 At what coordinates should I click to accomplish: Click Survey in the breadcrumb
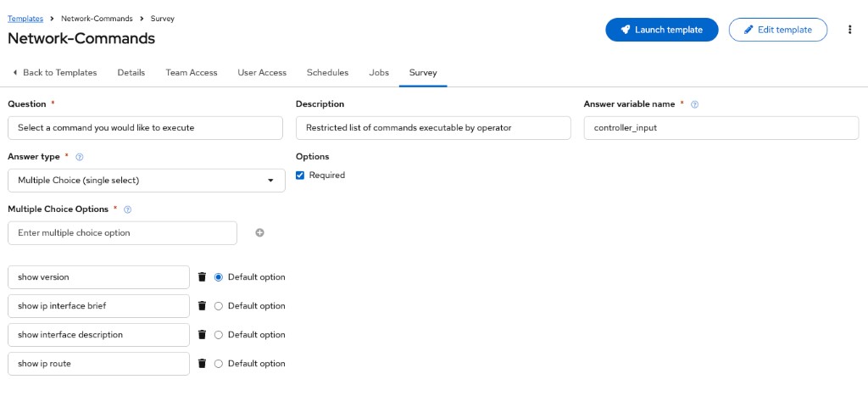pyautogui.click(x=163, y=19)
